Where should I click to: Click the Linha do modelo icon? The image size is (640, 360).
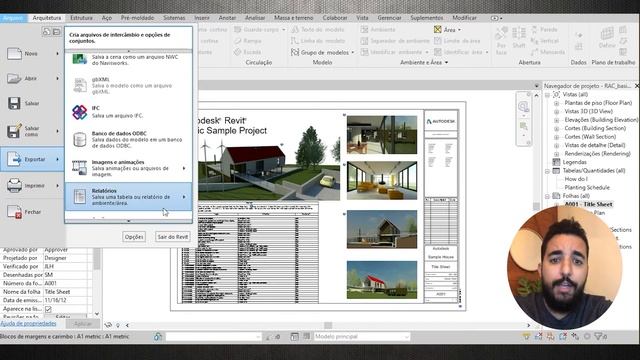click(x=295, y=41)
